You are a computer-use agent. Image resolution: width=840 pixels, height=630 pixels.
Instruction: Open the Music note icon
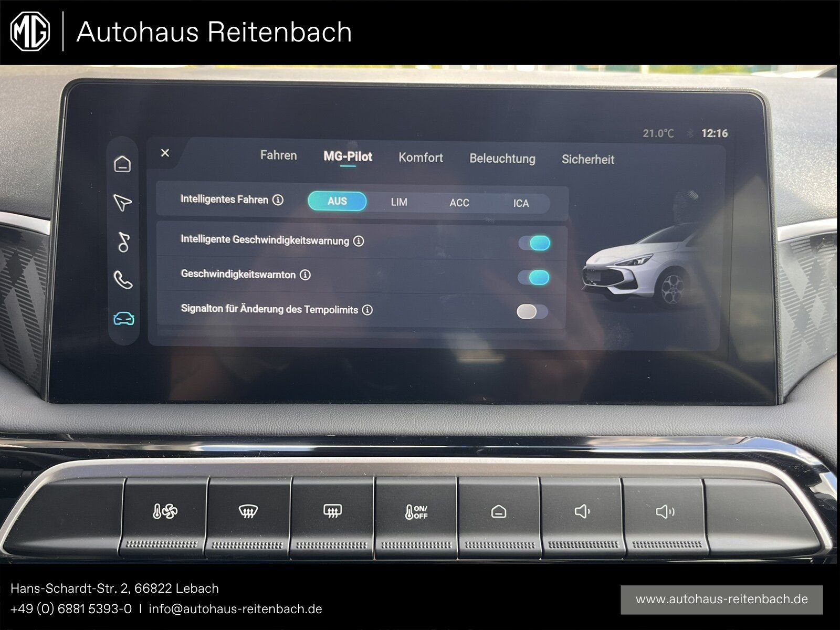point(123,242)
